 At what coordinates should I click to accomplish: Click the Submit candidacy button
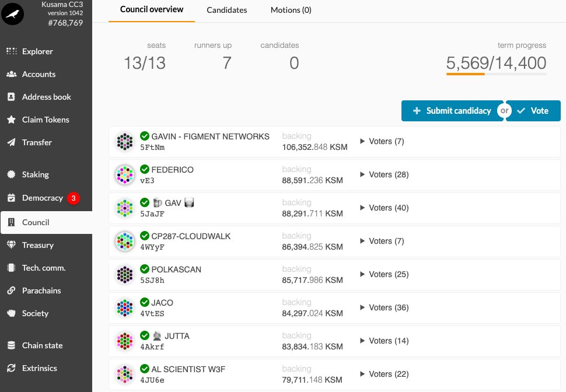(452, 111)
